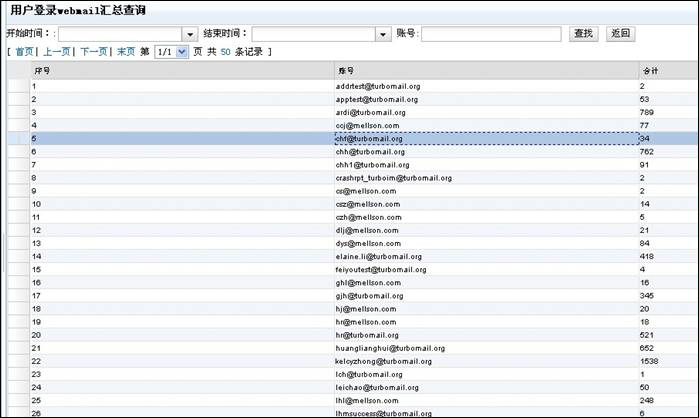Sort by the 序号 column header
The height and width of the screenshot is (418, 699).
[40, 71]
